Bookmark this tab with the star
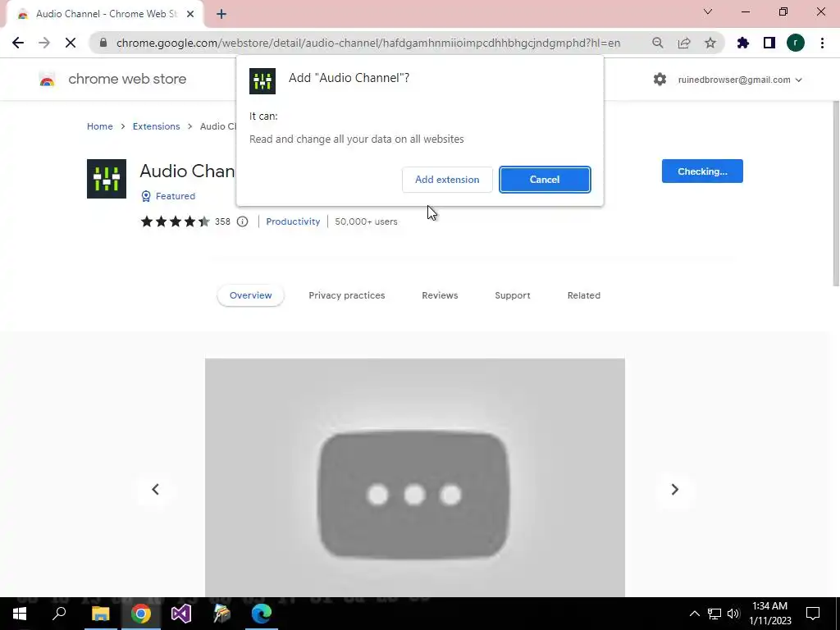840x630 pixels. [710, 43]
